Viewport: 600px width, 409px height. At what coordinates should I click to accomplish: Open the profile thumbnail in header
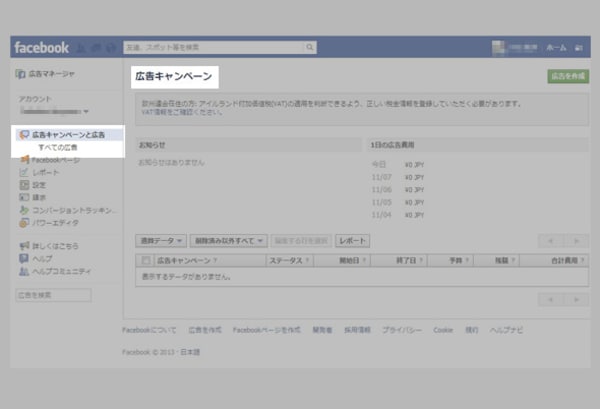tap(498, 48)
